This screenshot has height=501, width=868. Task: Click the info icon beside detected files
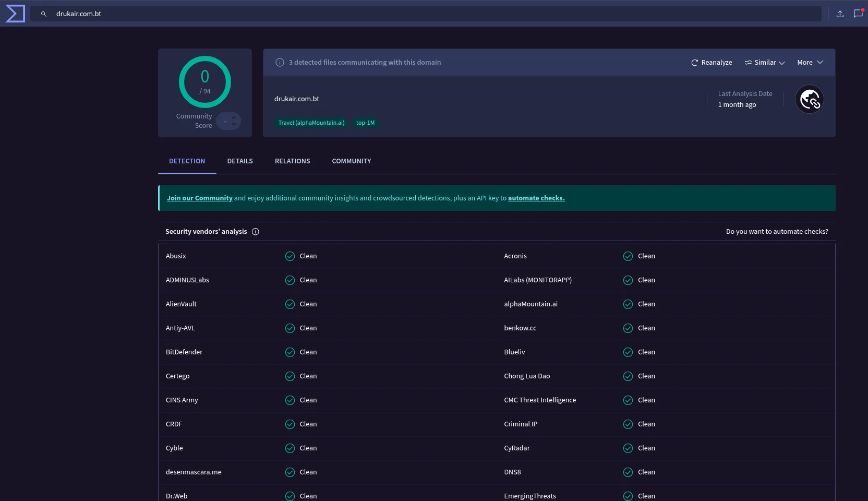pos(280,63)
